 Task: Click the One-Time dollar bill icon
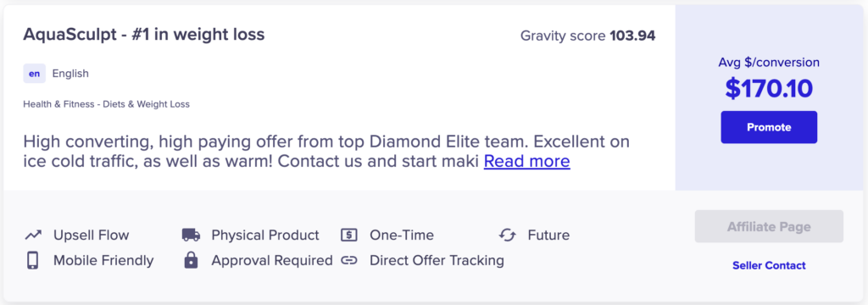tap(349, 236)
